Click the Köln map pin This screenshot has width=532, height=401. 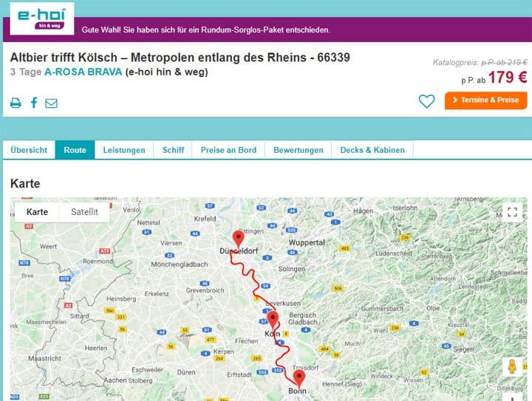coord(273,320)
